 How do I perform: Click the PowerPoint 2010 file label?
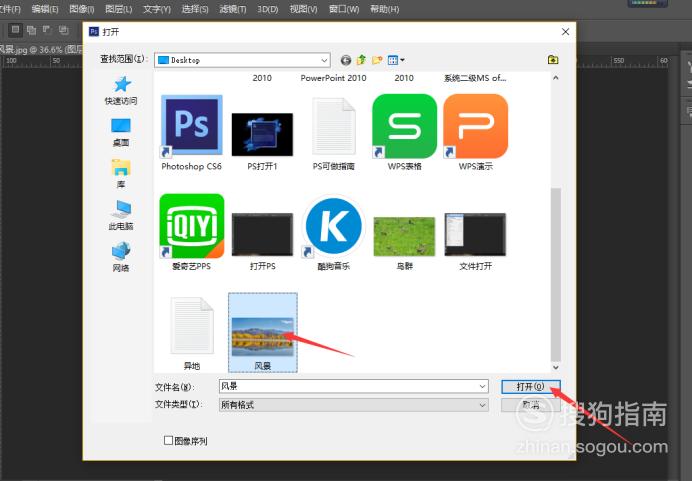(333, 78)
